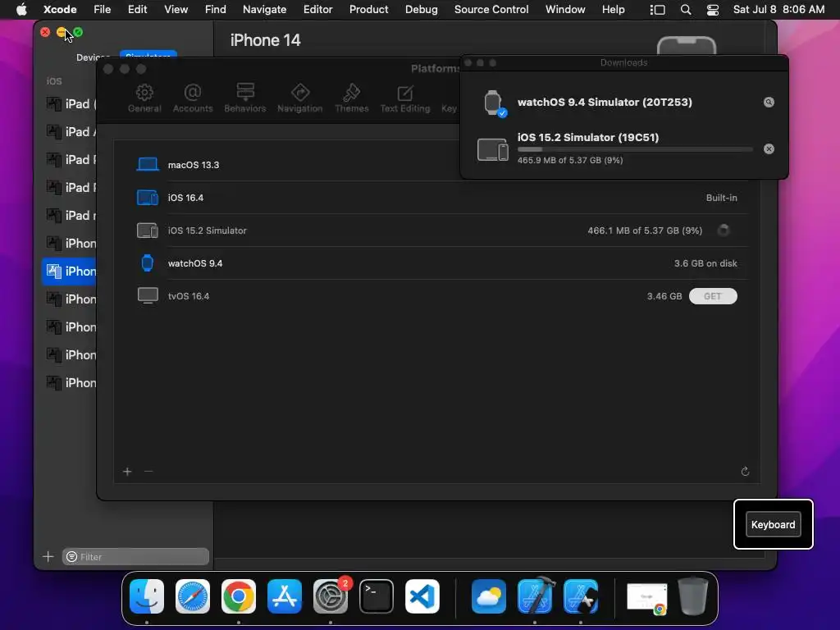Cancel the iOS 15.2 Simulator download
The width and height of the screenshot is (840, 630).
(x=769, y=149)
